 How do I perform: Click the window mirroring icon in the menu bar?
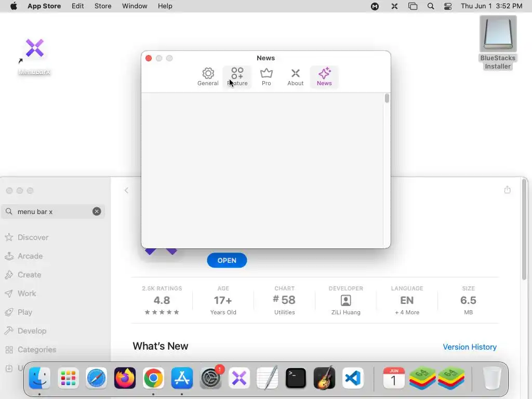[413, 6]
